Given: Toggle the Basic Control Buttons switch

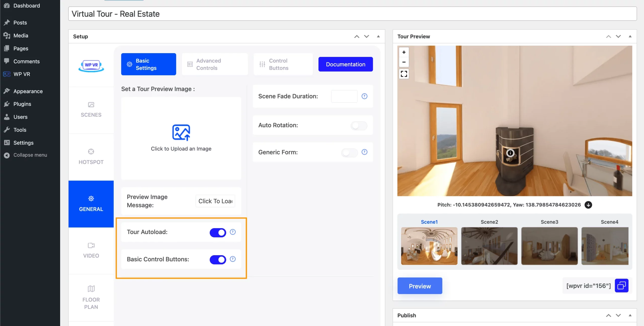Looking at the screenshot, I should (218, 259).
